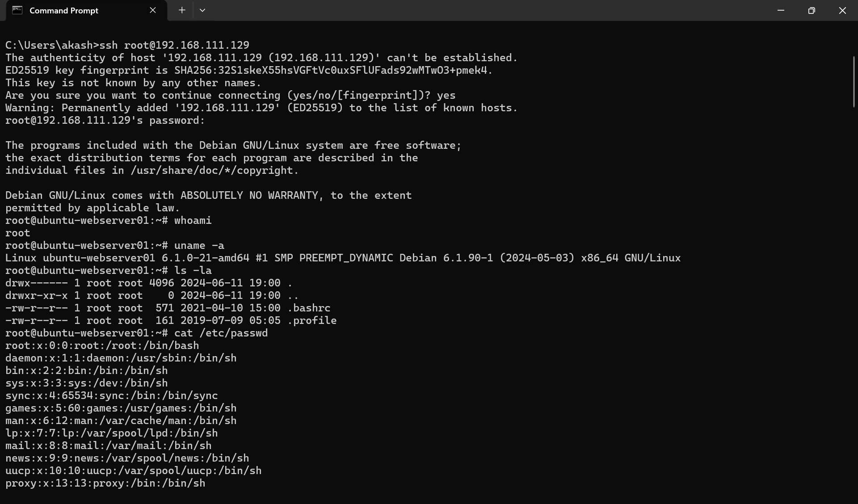
Task: Expand the new tab profile dropdown
Action: coord(202,10)
